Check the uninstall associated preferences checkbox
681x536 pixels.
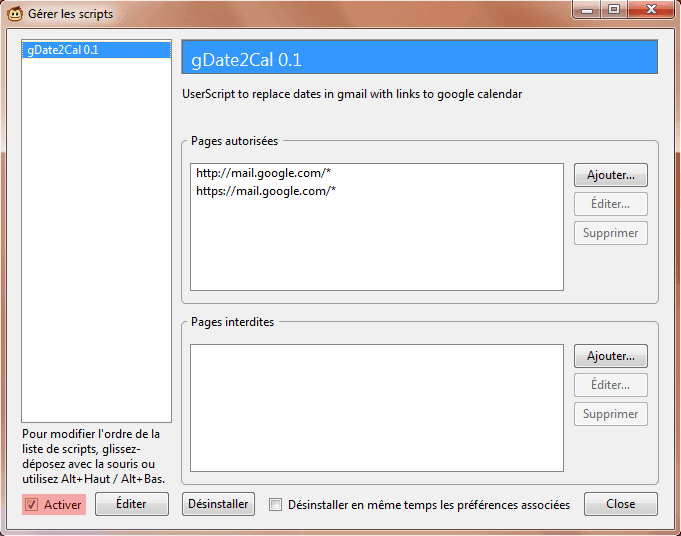point(275,505)
